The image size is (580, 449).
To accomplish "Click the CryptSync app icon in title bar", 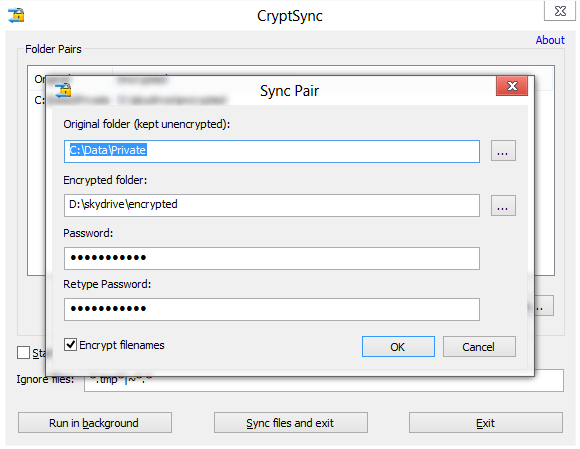I will (x=16, y=15).
